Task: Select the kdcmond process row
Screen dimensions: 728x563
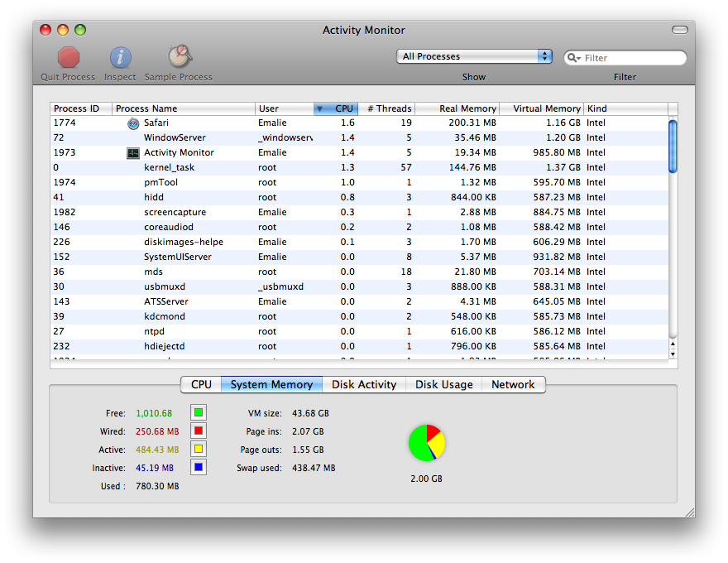Action: 359,316
